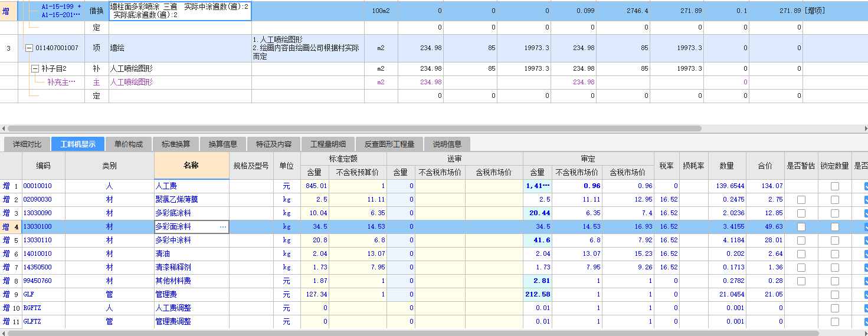Click upper horizontal scrollbar left arrow
The image size is (868, 336).
[x=4, y=129]
